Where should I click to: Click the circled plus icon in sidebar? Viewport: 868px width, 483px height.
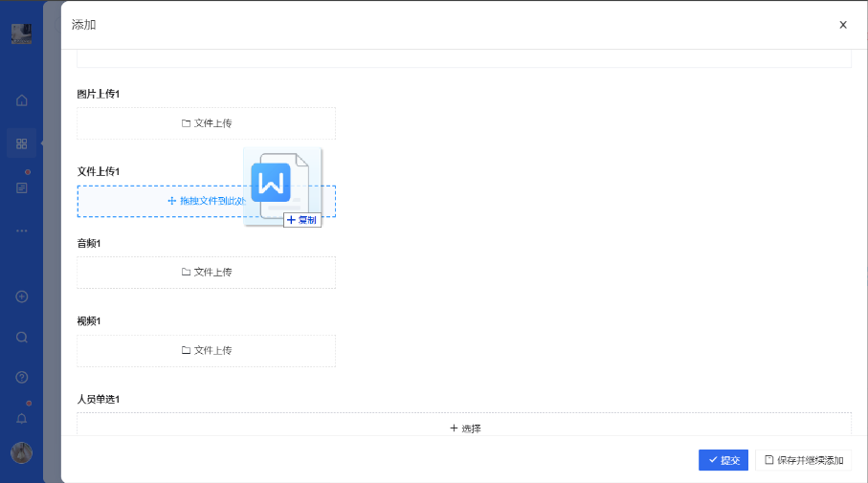pyautogui.click(x=21, y=296)
